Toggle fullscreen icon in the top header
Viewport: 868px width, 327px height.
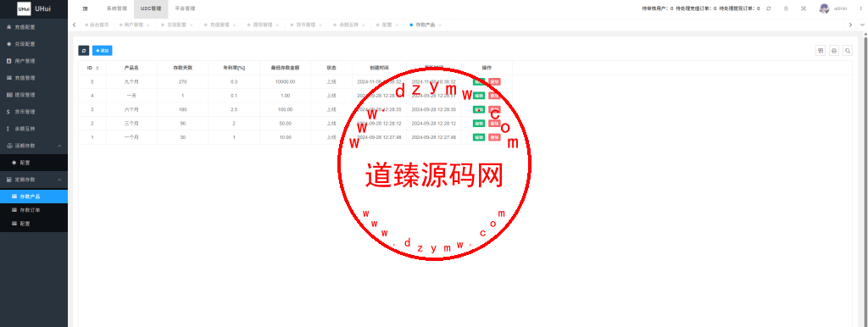pyautogui.click(x=804, y=8)
